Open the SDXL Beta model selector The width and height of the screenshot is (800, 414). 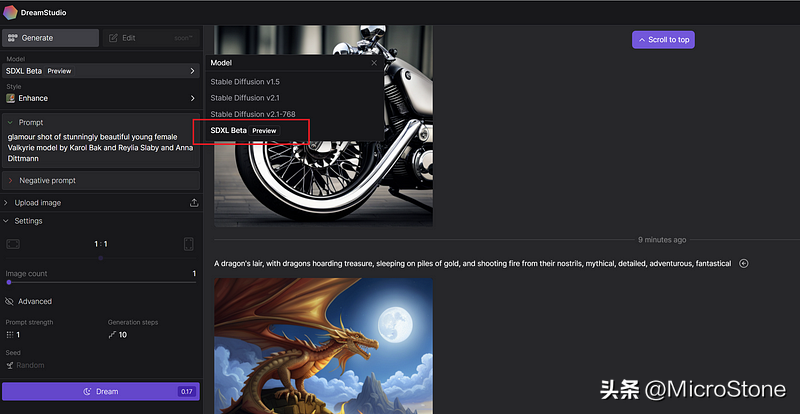tap(101, 71)
